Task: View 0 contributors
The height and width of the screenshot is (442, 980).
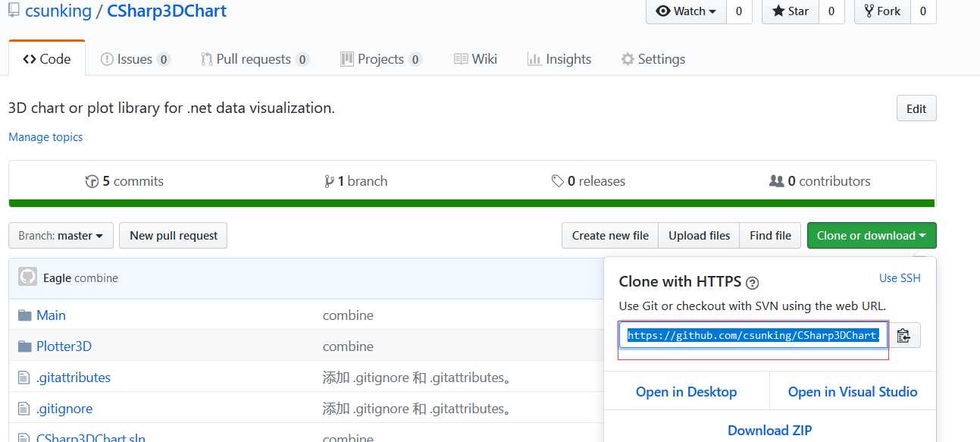Action: click(820, 181)
